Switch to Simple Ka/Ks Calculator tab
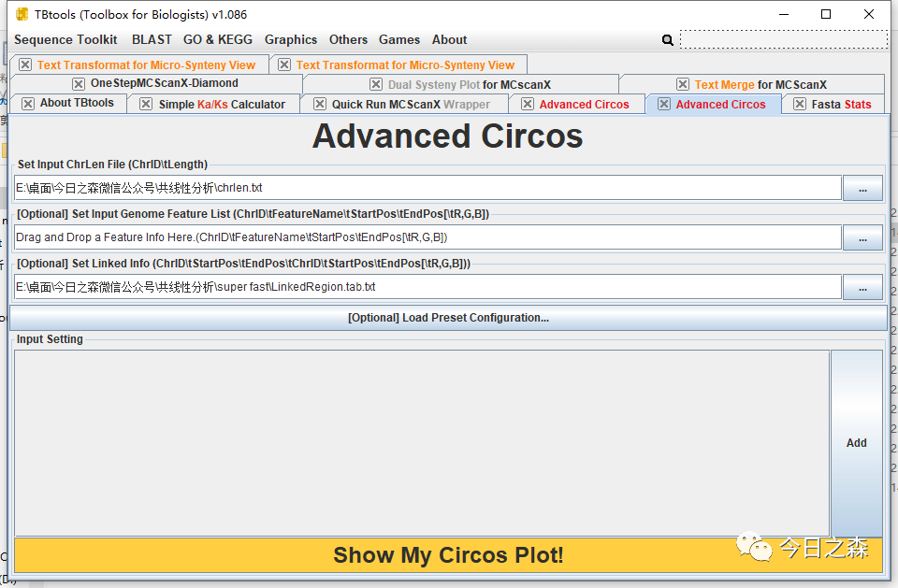Screen dimensions: 898x588 coord(222,104)
